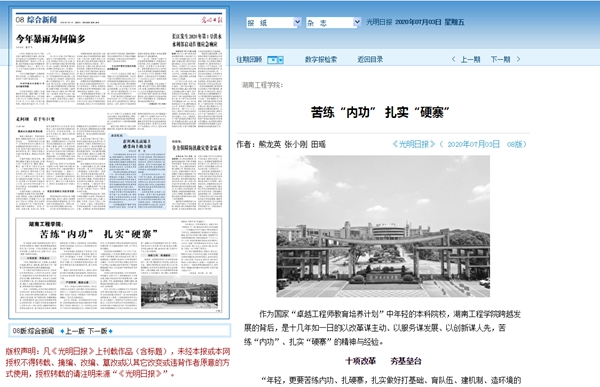Click author line 作者：熊龙英 张小刚 田瑶
This screenshot has width=600, height=387.
(281, 144)
